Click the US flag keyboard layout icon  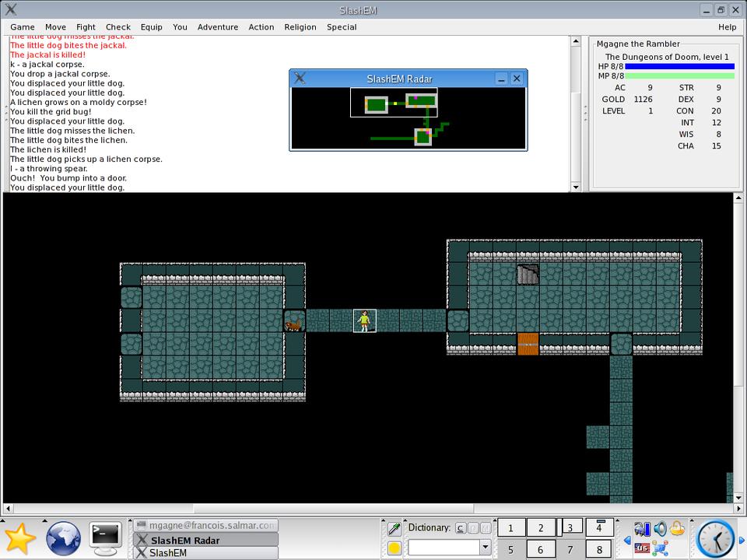[642, 548]
